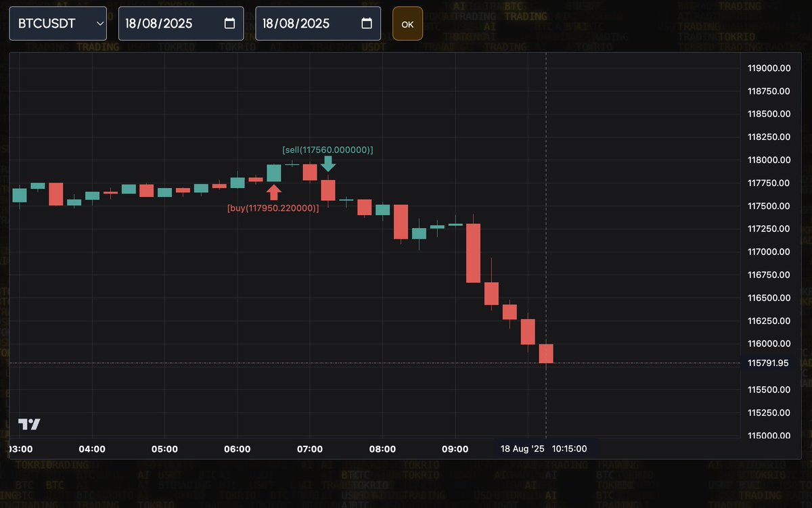Open the end date calendar icon

click(366, 22)
